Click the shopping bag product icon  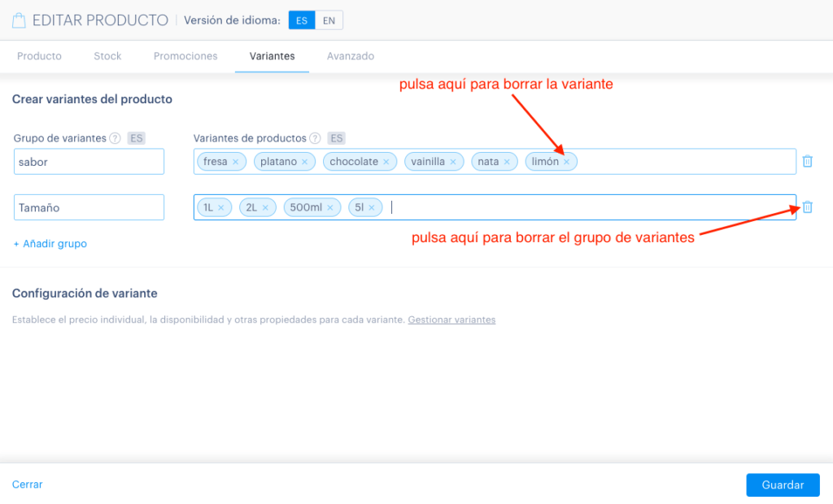pyautogui.click(x=20, y=20)
